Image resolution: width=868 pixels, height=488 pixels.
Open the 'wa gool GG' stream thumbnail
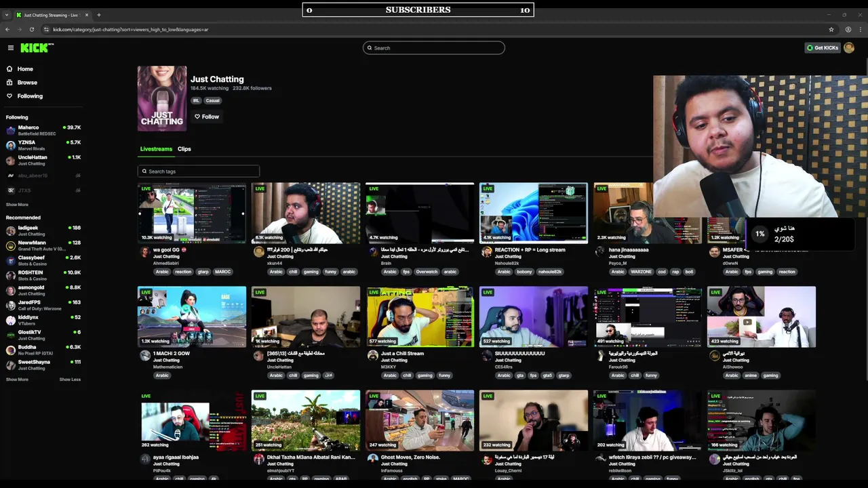pos(192,213)
